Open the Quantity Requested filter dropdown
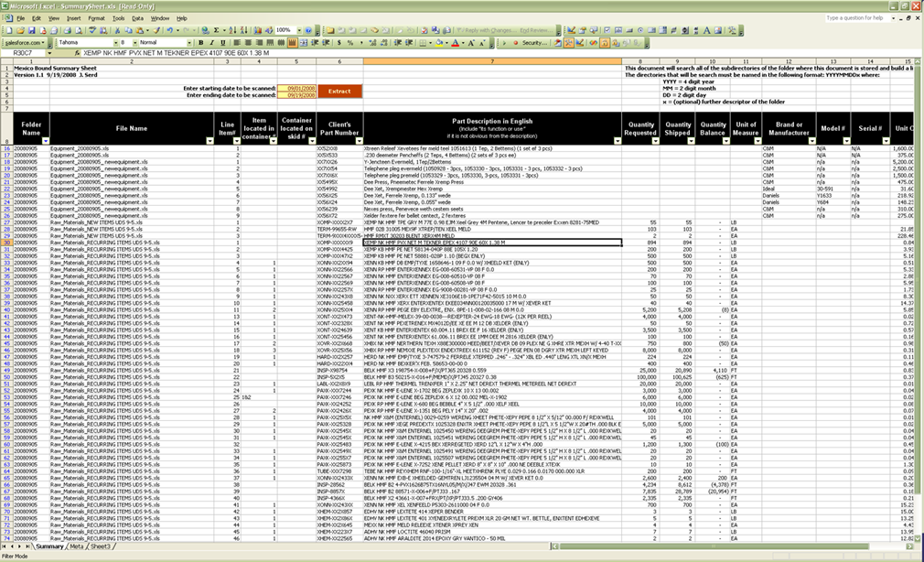 (x=655, y=141)
